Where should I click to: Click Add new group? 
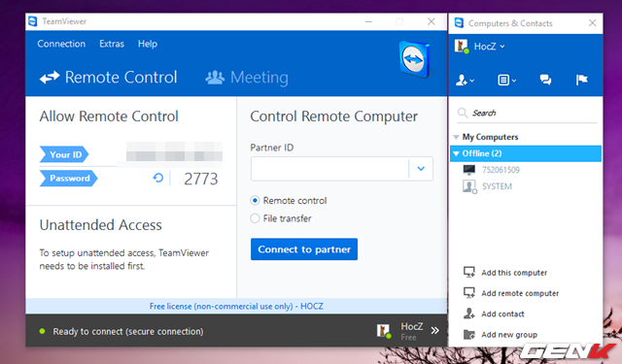click(x=509, y=335)
